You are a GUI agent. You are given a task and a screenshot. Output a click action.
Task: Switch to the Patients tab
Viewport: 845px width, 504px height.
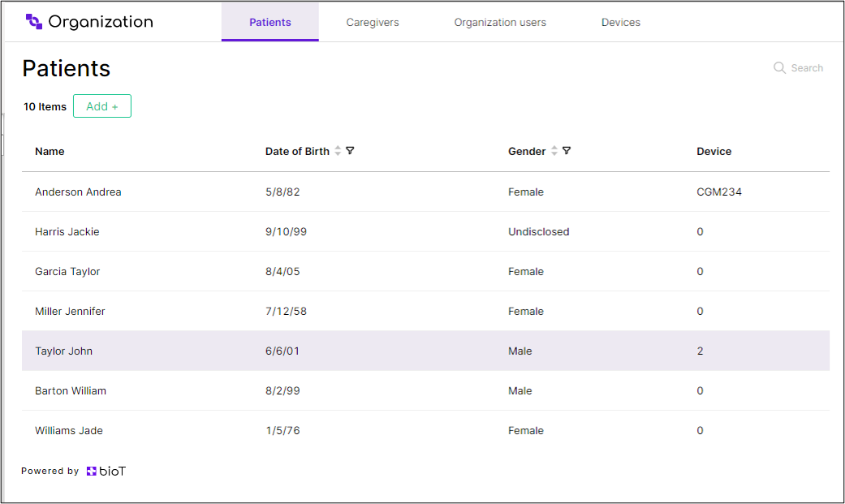[x=270, y=22]
